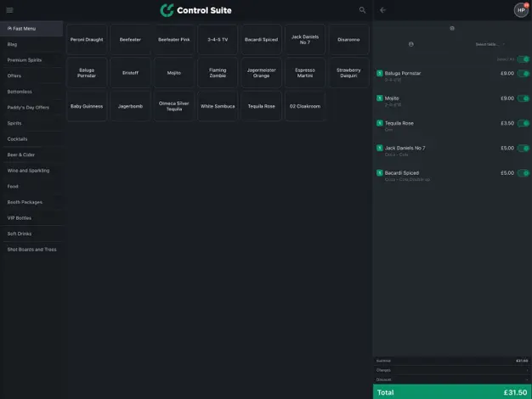The image size is (532, 399).
Task: Click quantity badge next to Tequila Rose order line
Action: coord(380,123)
